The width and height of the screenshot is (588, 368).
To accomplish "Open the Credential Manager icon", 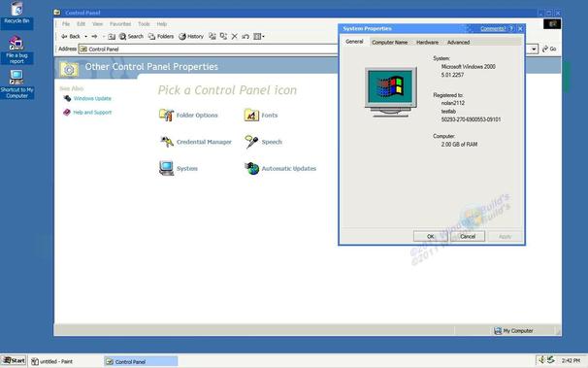I will 195,142.
